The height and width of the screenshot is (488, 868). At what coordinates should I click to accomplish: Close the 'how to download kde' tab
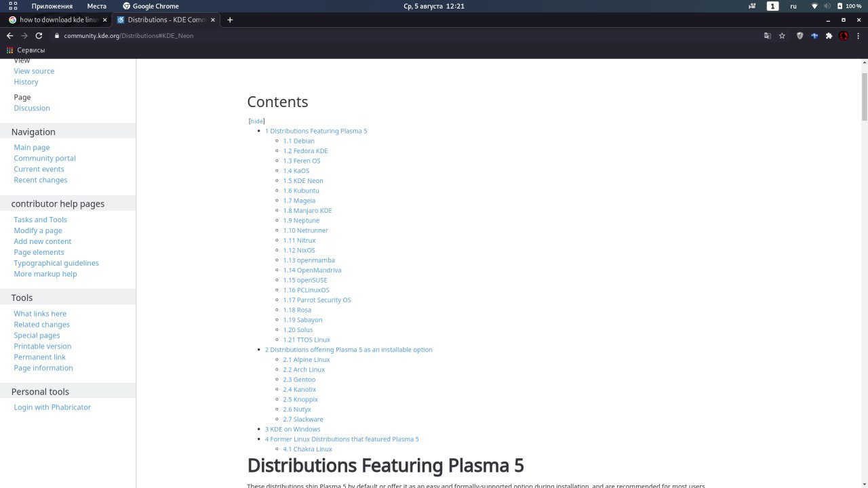coord(104,20)
